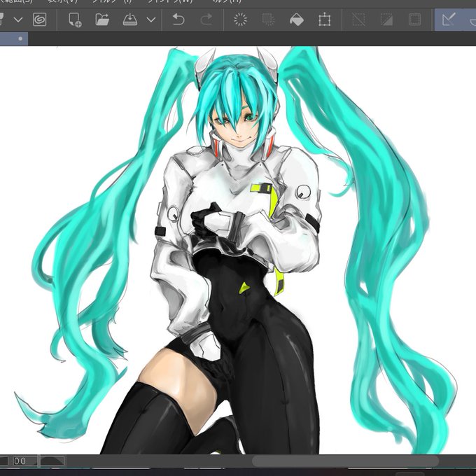The height and width of the screenshot is (476, 476).
Task: Activate the Scale/Rotate transform icon
Action: [x=325, y=20]
